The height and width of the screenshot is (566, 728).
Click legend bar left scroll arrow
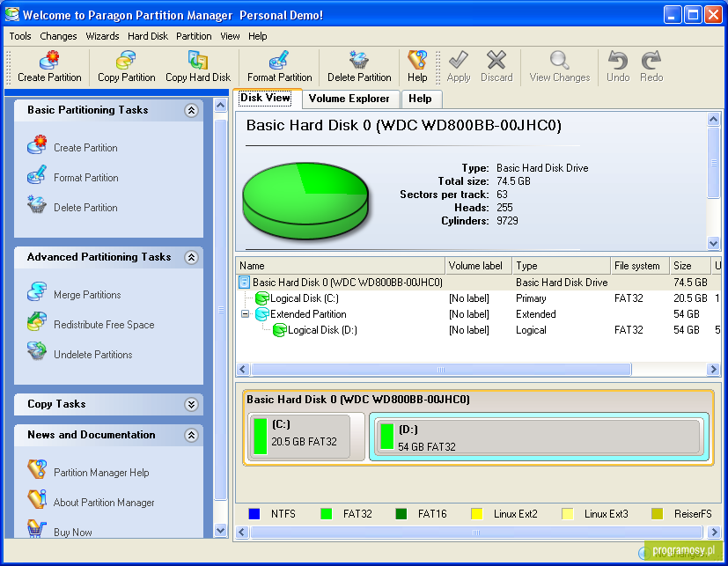[x=242, y=532]
